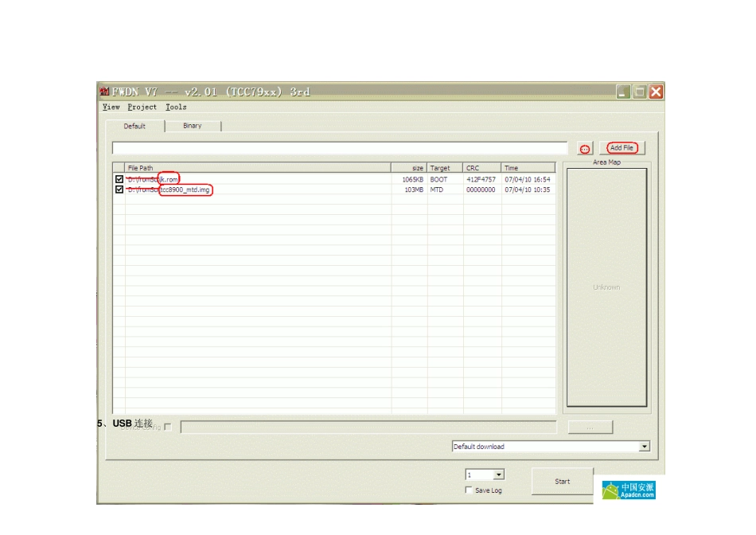The image size is (756, 535).
Task: Click the 1065KB size cell
Action: [413, 179]
